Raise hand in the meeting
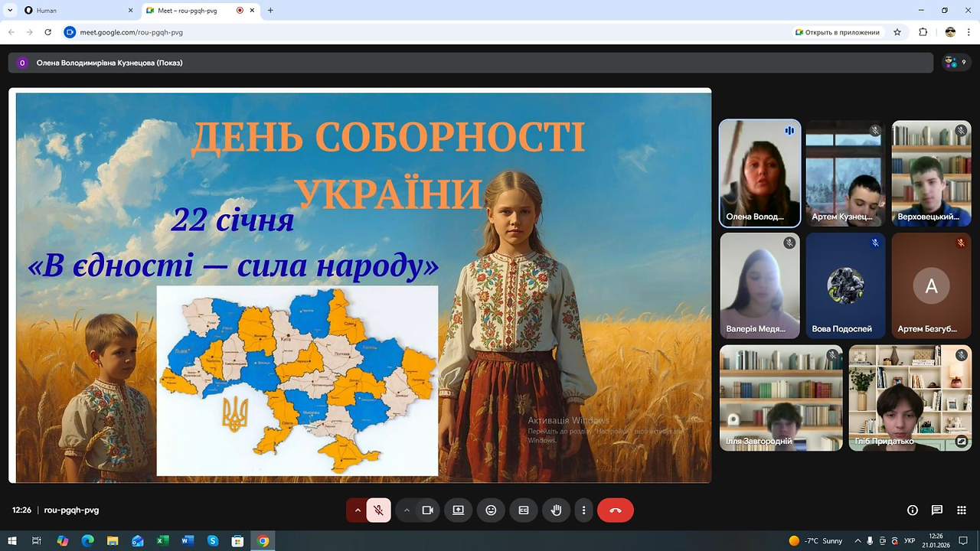Viewport: 980px width, 551px height. coord(557,510)
